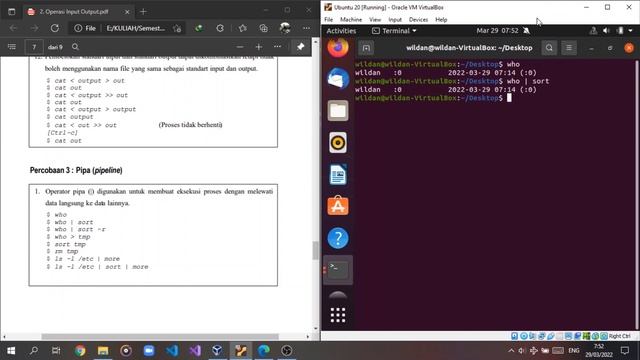The width and height of the screenshot is (640, 360).
Task: Open Zoom from the Windows taskbar
Action: pyautogui.click(x=149, y=351)
